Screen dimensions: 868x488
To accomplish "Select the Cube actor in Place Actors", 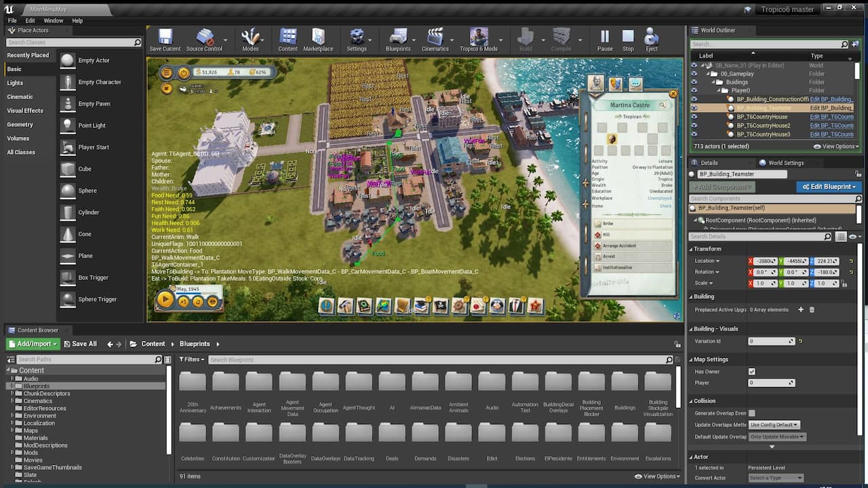I will (68, 169).
